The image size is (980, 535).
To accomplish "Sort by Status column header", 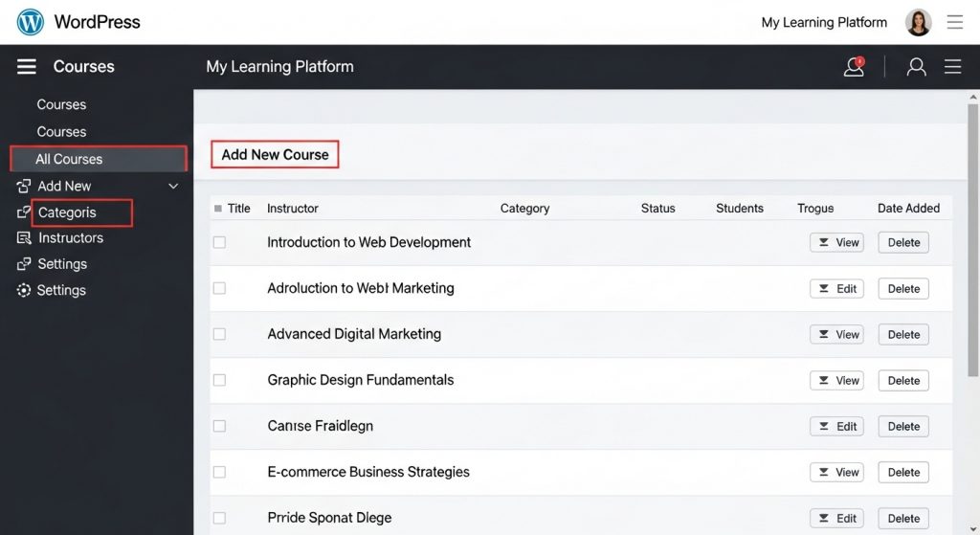I will click(657, 208).
